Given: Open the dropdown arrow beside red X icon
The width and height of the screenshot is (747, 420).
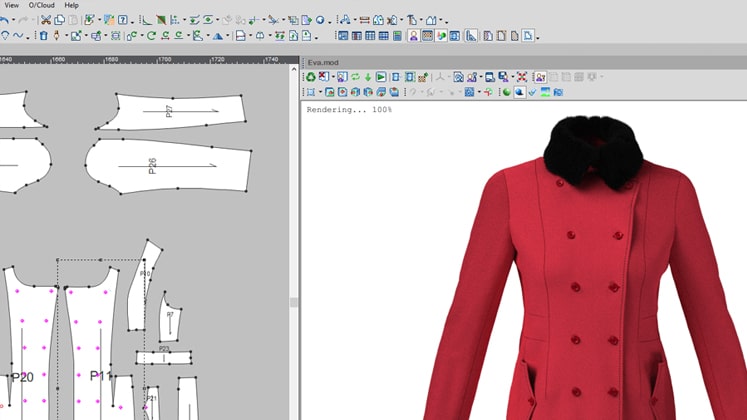Looking at the screenshot, I should point(335,77).
